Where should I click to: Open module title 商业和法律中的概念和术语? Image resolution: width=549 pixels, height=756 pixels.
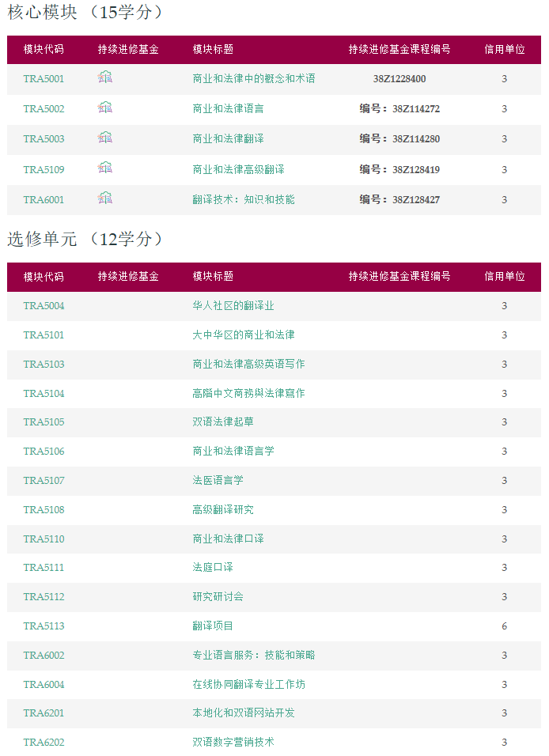(x=254, y=78)
